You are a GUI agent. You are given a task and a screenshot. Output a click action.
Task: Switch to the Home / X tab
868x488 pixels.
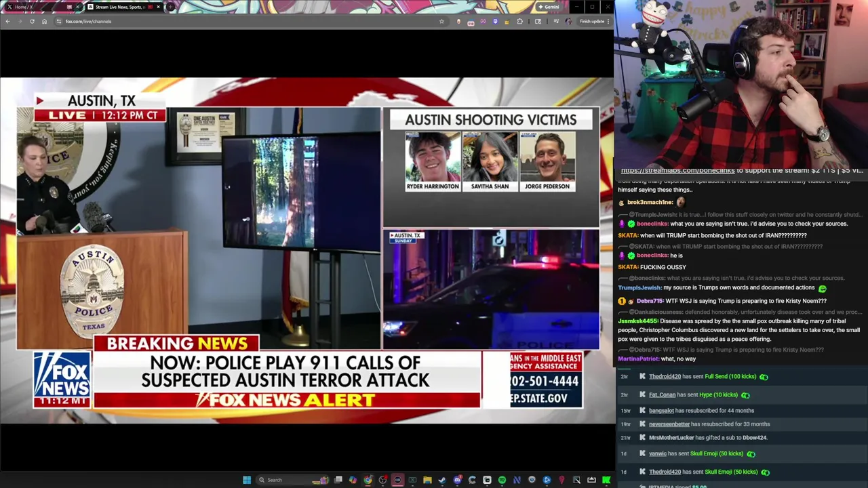click(x=41, y=7)
